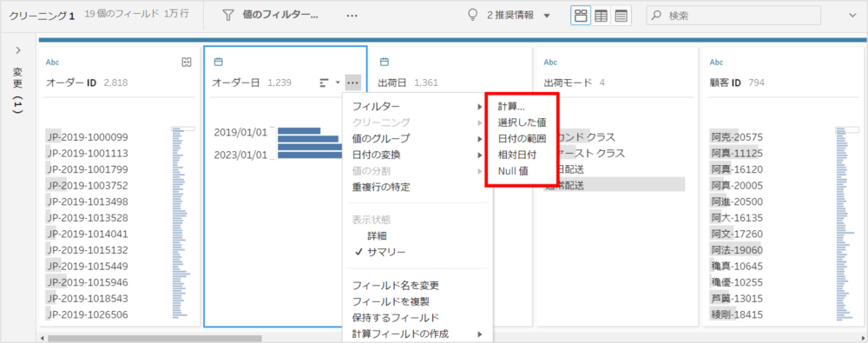Click the horizontal scrollbar left arrow
Image resolution: width=868 pixels, height=343 pixels.
click(x=41, y=338)
